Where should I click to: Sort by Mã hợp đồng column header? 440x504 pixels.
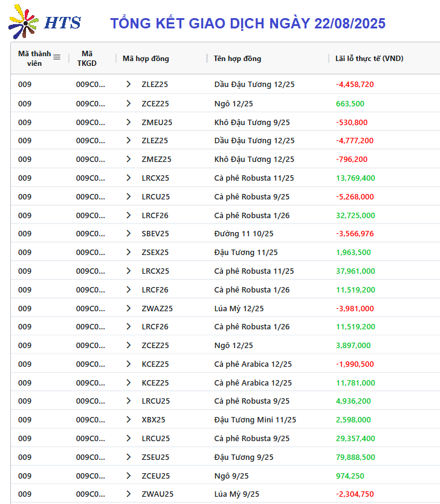(x=146, y=59)
